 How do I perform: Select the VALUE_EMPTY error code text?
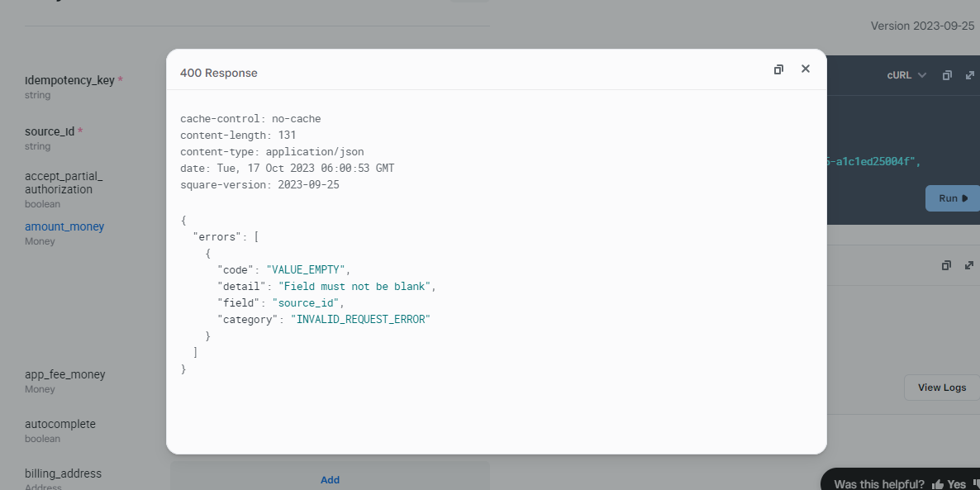pos(305,269)
